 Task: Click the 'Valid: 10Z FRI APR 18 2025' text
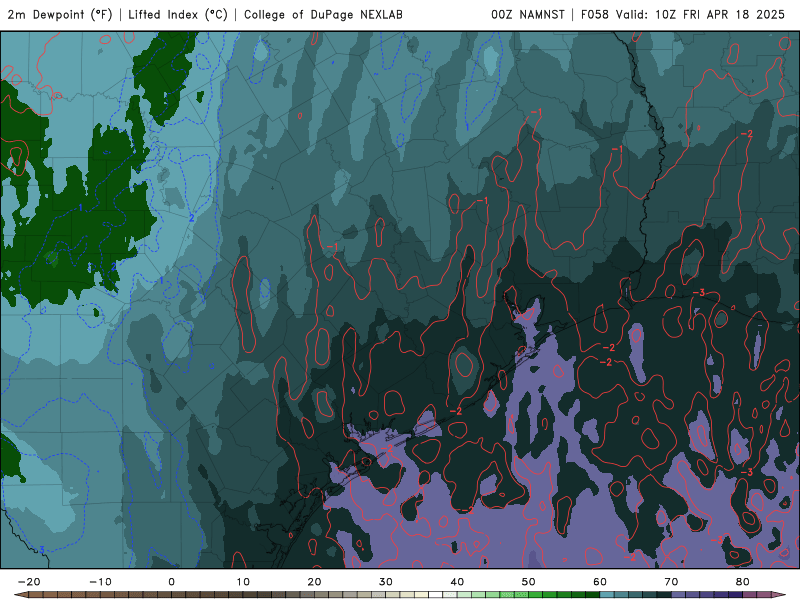pos(700,15)
